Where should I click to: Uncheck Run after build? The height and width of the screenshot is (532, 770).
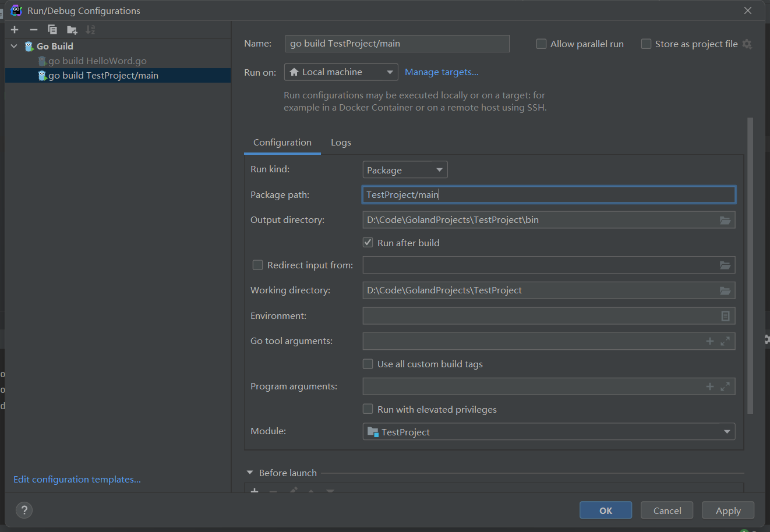368,243
